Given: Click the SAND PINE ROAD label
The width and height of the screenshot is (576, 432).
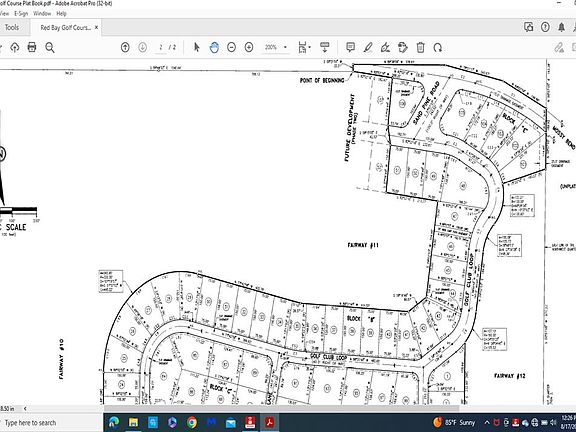Looking at the screenshot, I should (426, 102).
